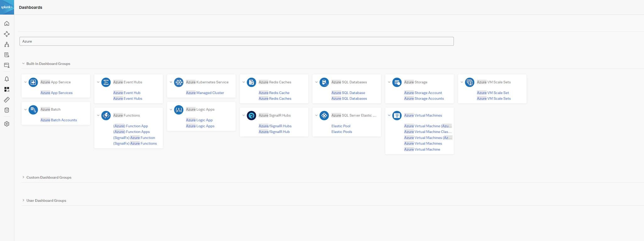The image size is (644, 241).
Task: Click the dashboard search field containing Azure
Action: point(236,41)
